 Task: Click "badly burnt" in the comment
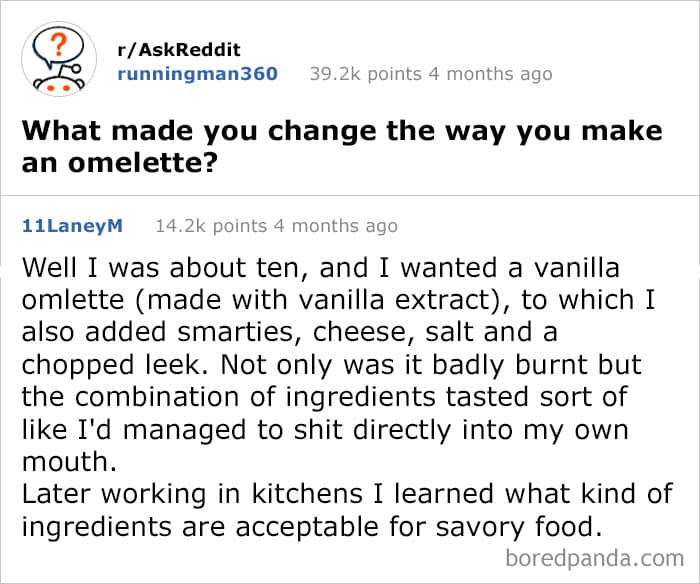[x=448, y=364]
